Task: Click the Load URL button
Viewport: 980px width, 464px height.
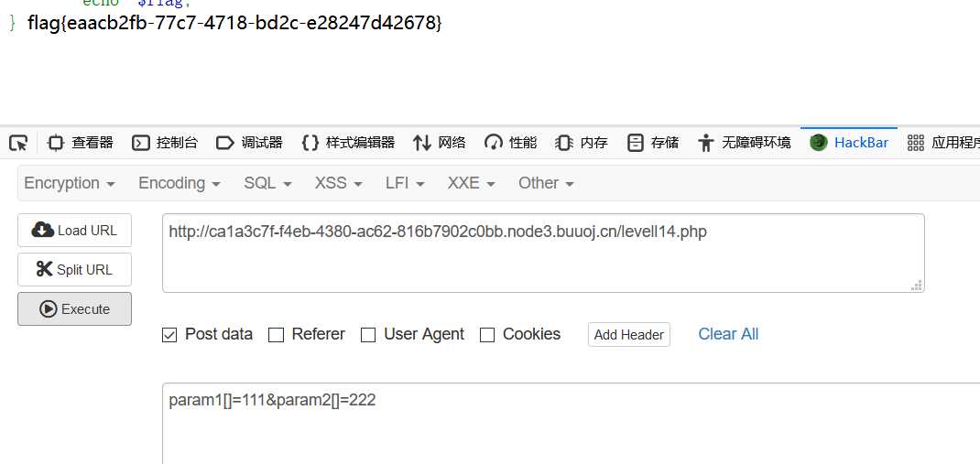Action: 74,231
